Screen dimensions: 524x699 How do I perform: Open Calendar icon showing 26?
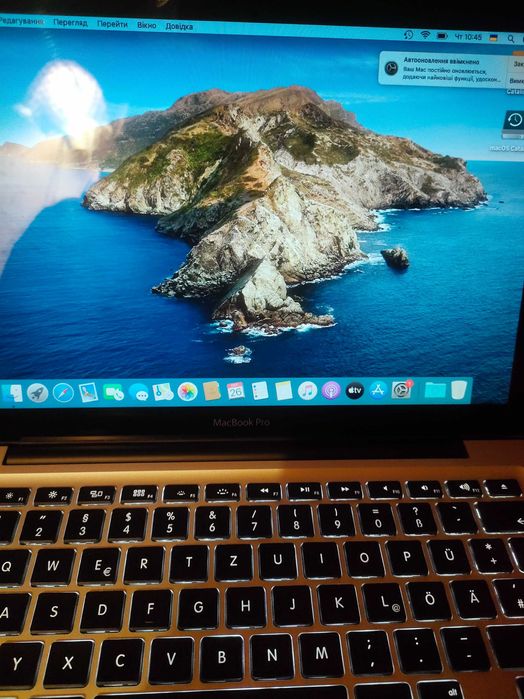pos(235,391)
